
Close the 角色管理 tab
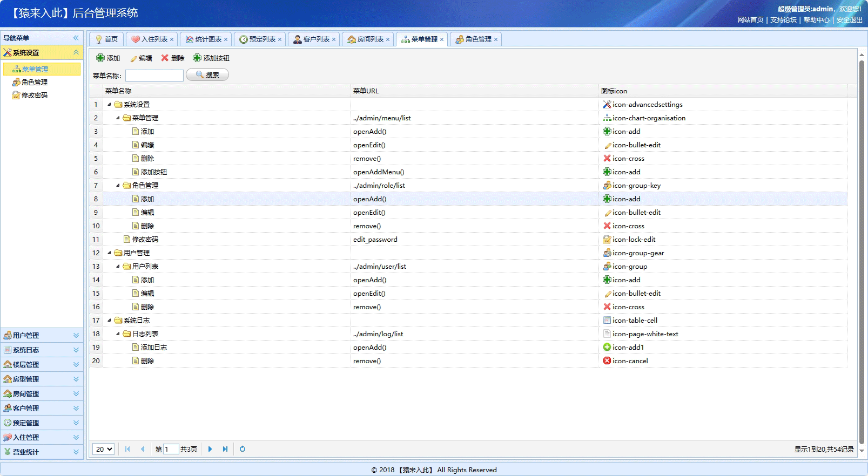[496, 39]
